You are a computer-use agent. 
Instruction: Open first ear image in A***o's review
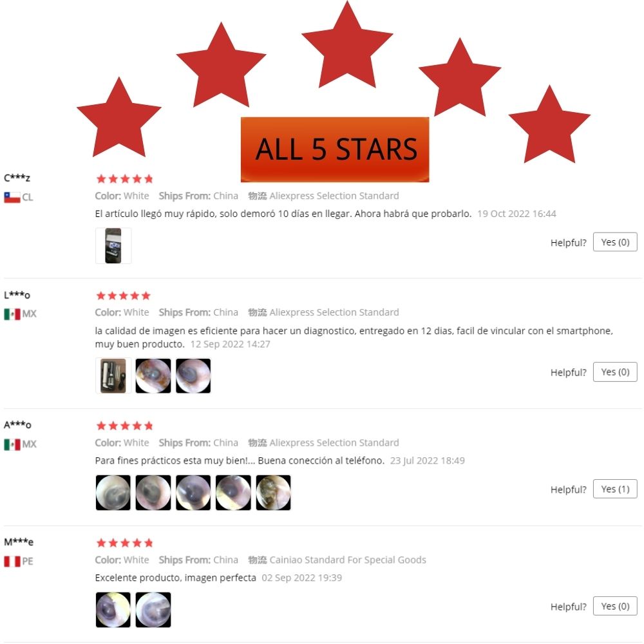(x=113, y=493)
